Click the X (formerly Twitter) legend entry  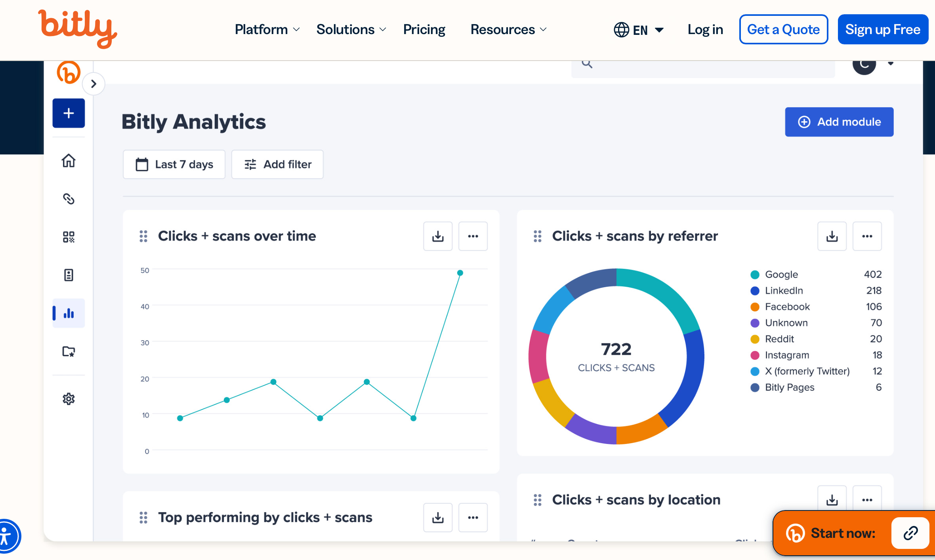pos(816,371)
